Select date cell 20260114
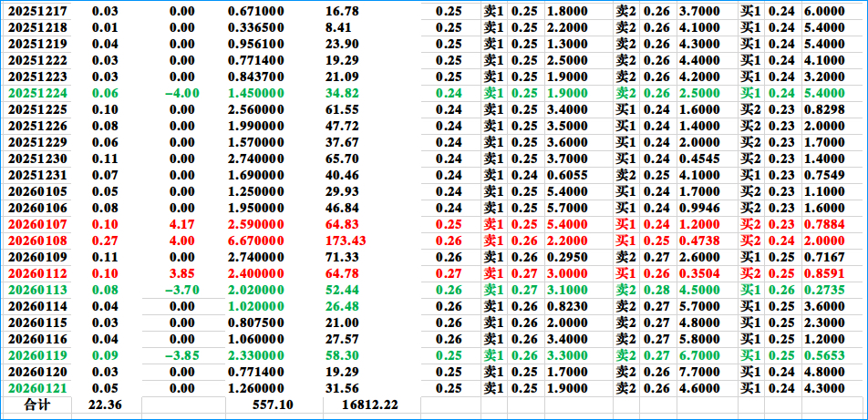Viewport: 868px width, 420px height. tap(36, 306)
